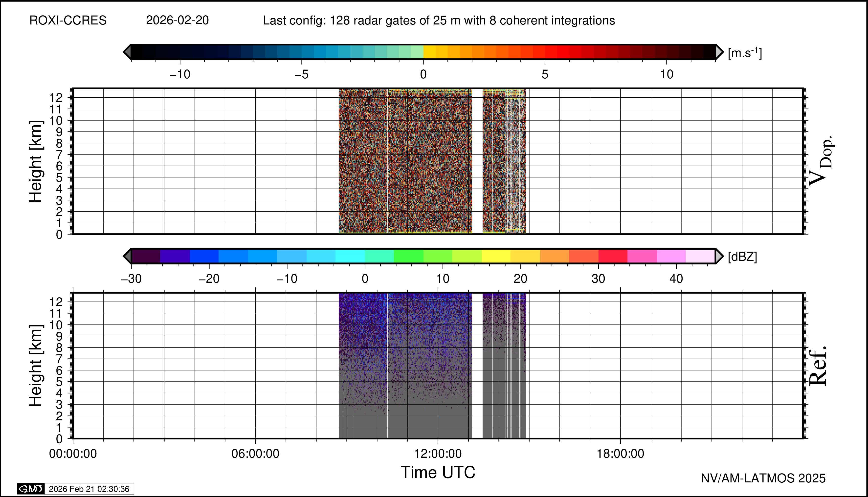The image size is (868, 497).
Task: Click the green 5 dBZ color band
Action: point(408,256)
